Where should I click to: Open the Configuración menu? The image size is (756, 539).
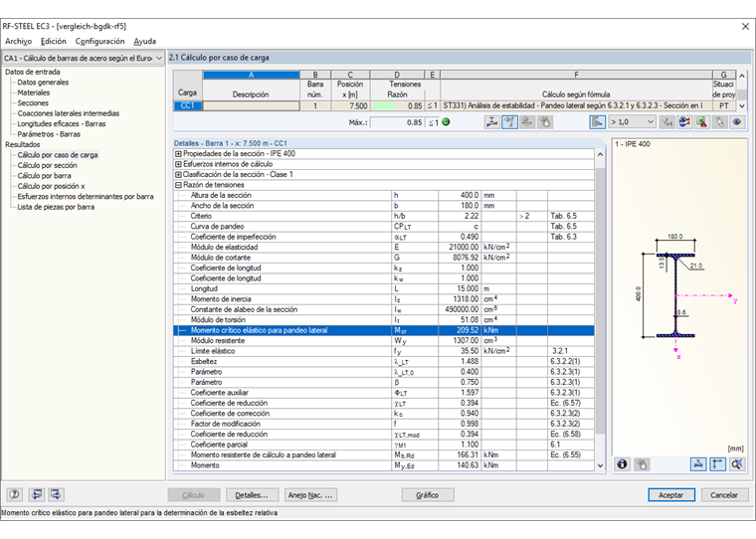(99, 42)
